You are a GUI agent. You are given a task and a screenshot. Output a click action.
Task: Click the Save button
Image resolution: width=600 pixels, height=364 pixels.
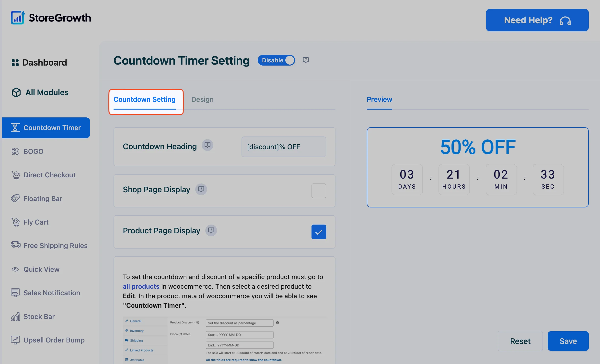pyautogui.click(x=568, y=341)
